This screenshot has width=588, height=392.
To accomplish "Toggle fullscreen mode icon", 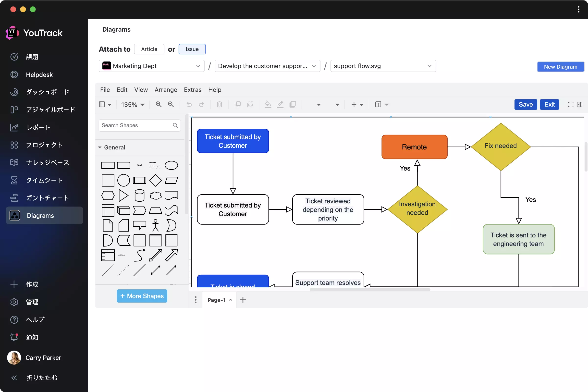I will pyautogui.click(x=571, y=104).
